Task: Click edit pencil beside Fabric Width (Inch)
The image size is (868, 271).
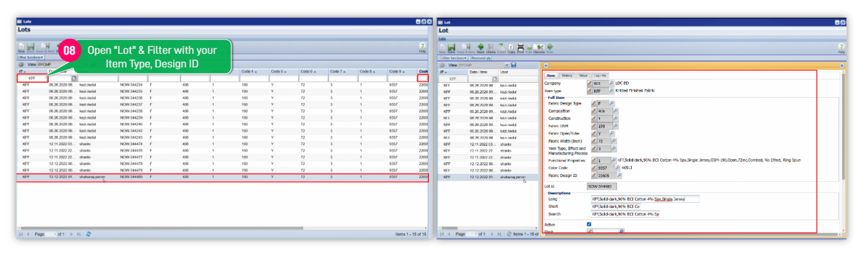Action: coord(594,141)
